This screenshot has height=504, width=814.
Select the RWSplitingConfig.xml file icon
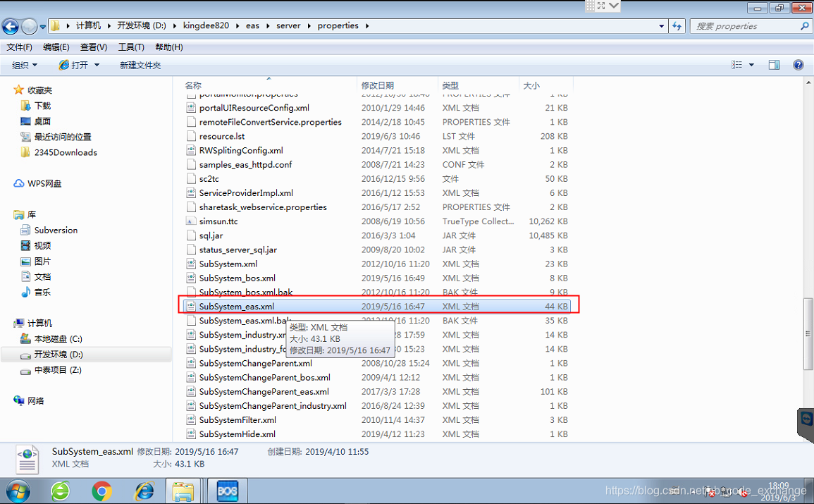click(x=191, y=151)
